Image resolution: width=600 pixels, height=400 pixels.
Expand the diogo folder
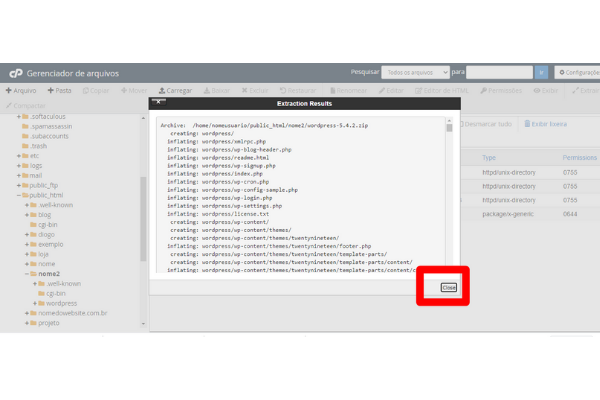(x=27, y=235)
